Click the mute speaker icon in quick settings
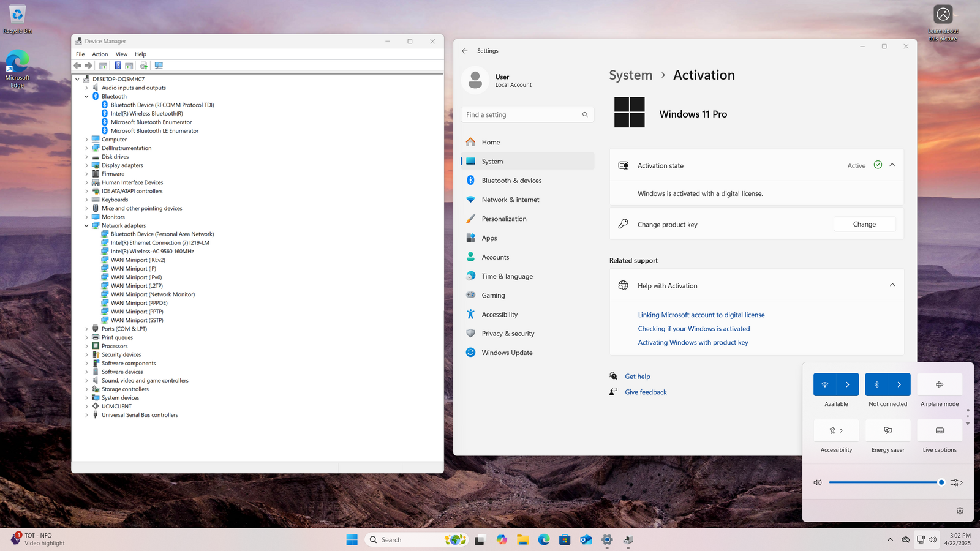980x551 pixels. 818,482
